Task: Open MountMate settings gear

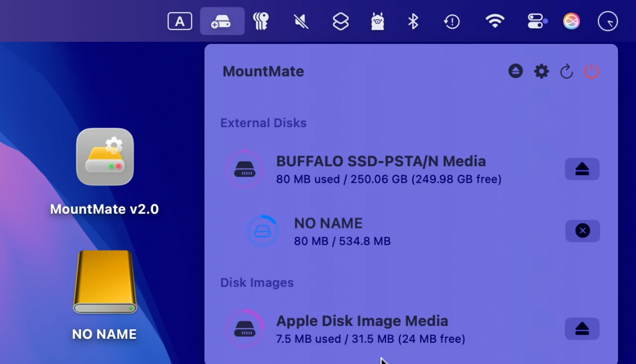Action: point(541,71)
